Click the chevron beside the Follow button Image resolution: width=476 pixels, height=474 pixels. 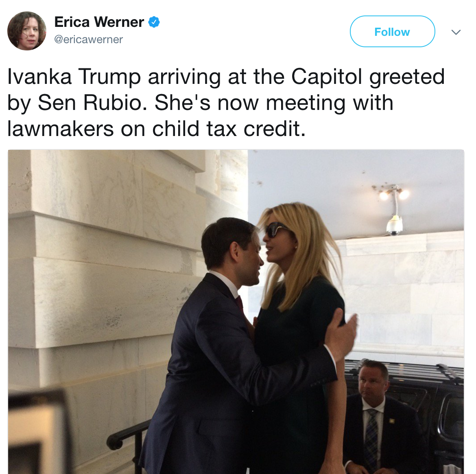coord(456,32)
